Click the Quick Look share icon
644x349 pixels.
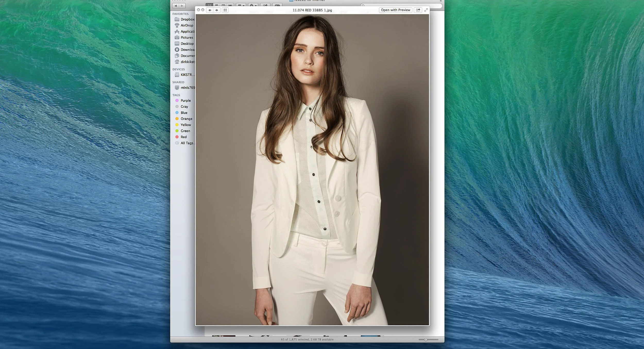[418, 10]
